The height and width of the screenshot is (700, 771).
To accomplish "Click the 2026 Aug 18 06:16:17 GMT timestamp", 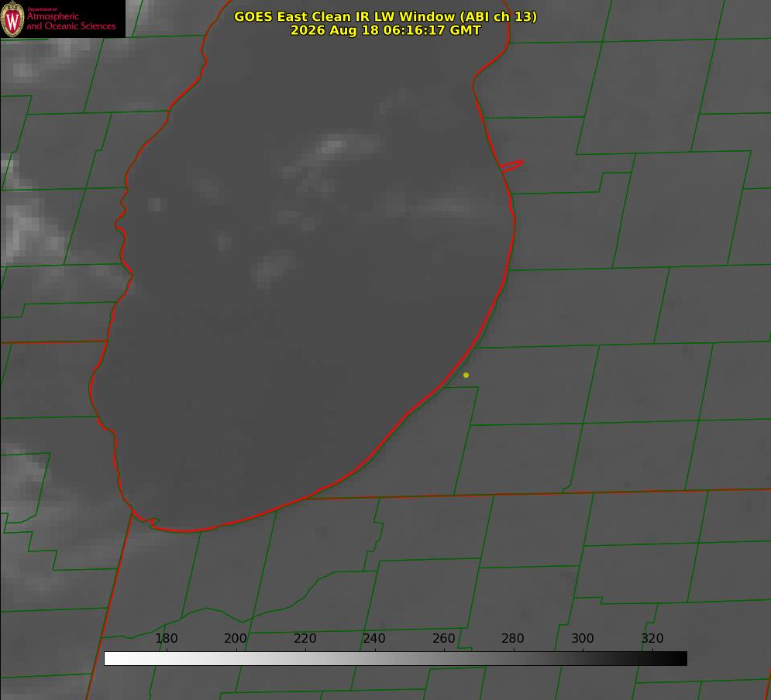I will pyautogui.click(x=386, y=30).
